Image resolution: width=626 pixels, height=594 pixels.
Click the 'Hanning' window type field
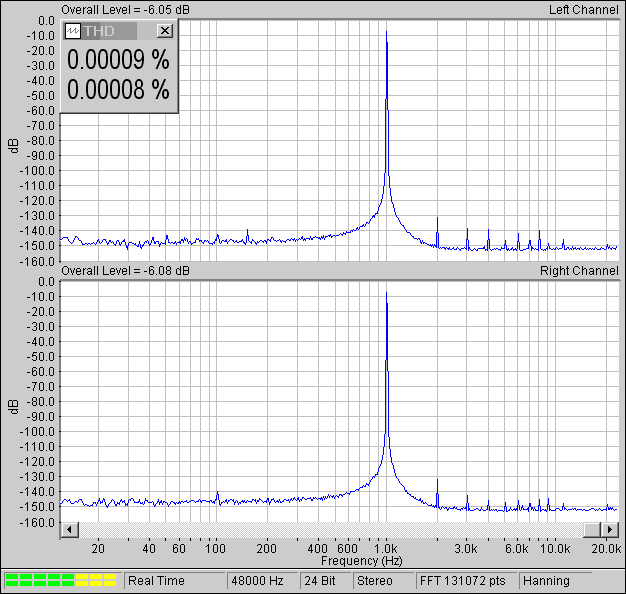point(555,580)
